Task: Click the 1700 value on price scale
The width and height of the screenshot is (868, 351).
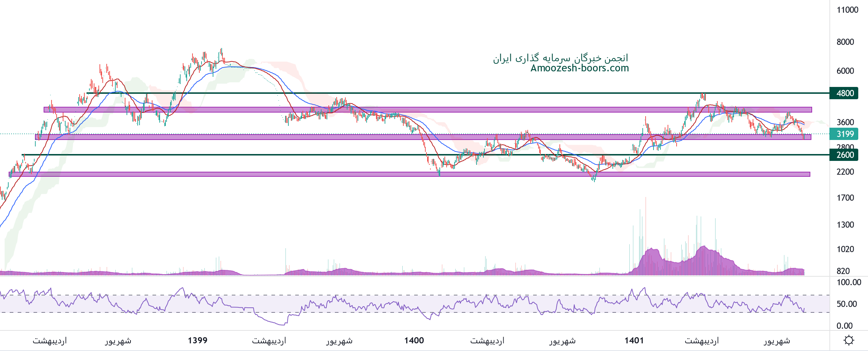Action: [x=845, y=198]
